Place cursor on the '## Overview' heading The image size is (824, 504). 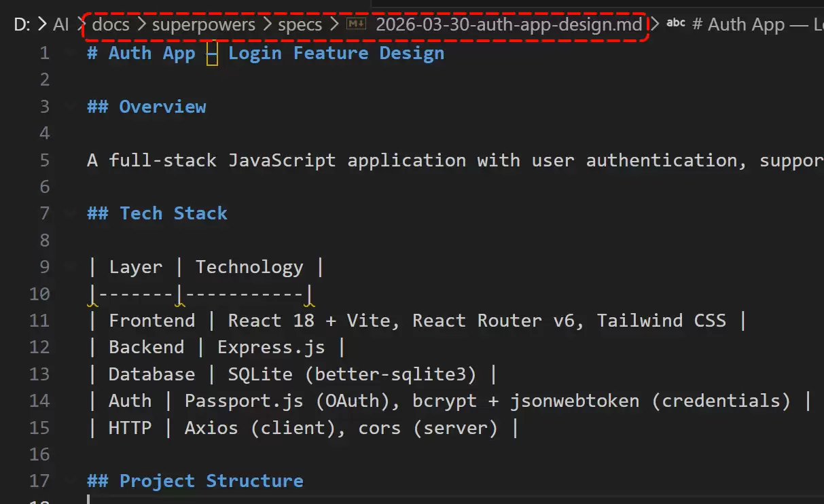coord(147,107)
